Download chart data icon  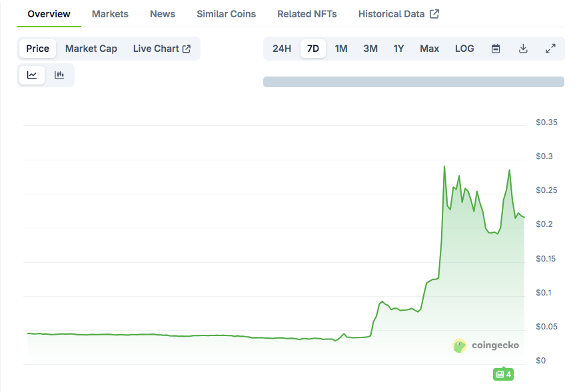(523, 49)
